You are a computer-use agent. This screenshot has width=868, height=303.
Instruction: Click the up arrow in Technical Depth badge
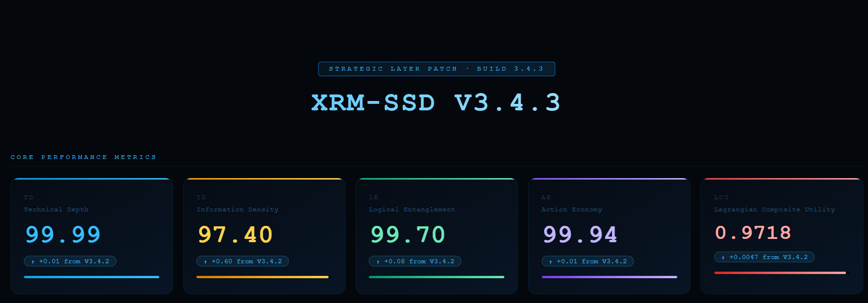click(33, 262)
